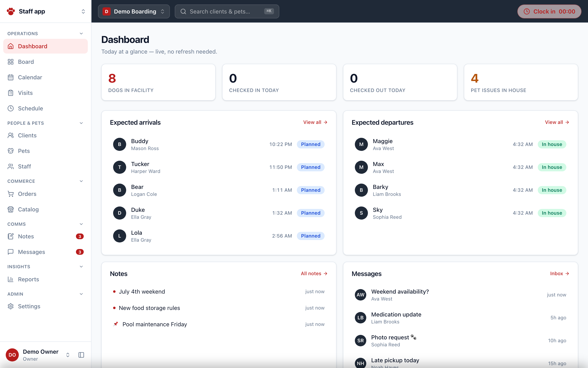This screenshot has height=368, width=588.
Task: Collapse the People & Pets section
Action: (x=81, y=123)
